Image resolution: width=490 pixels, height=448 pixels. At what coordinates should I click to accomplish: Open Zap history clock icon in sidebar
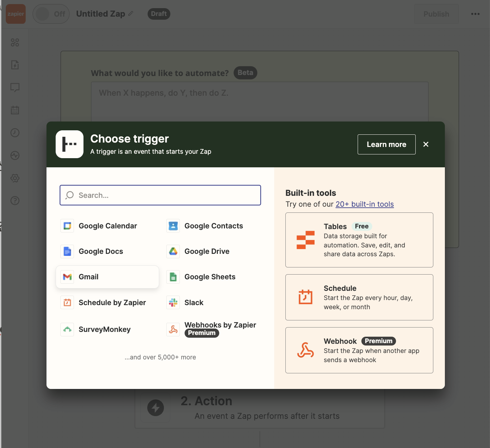15,133
